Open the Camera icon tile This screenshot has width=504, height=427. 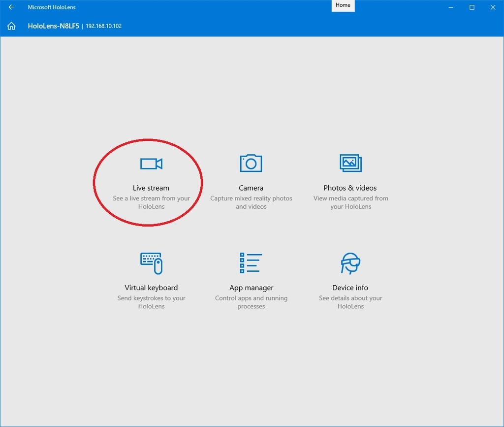click(251, 163)
